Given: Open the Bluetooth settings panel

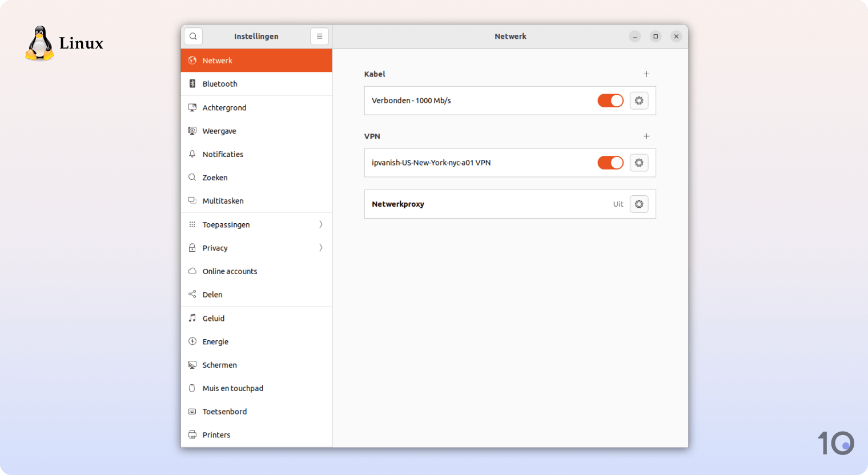Looking at the screenshot, I should [x=256, y=84].
